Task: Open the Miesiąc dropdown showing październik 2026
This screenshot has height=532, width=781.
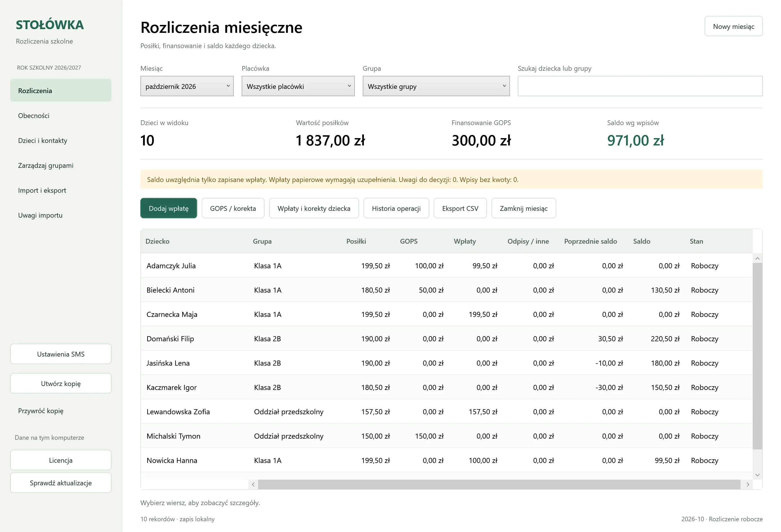Action: pyautogui.click(x=187, y=86)
